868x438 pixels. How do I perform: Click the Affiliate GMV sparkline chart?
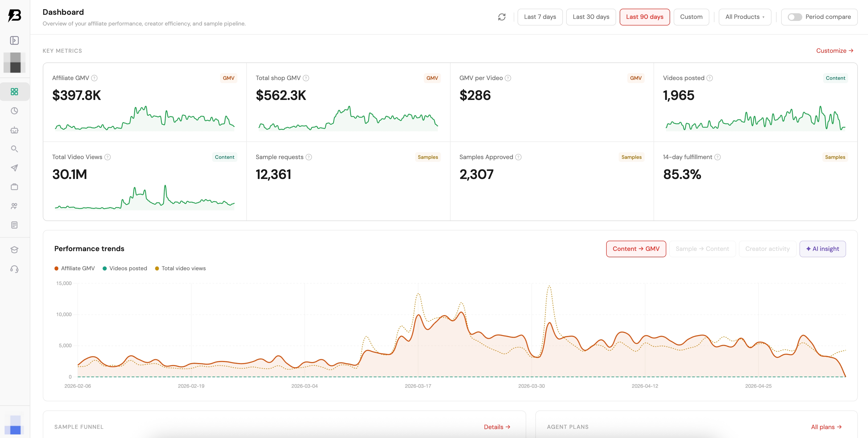145,119
